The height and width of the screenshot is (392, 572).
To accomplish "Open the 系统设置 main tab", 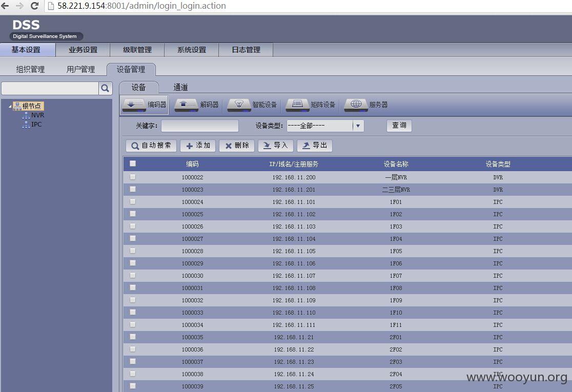I will pos(192,50).
